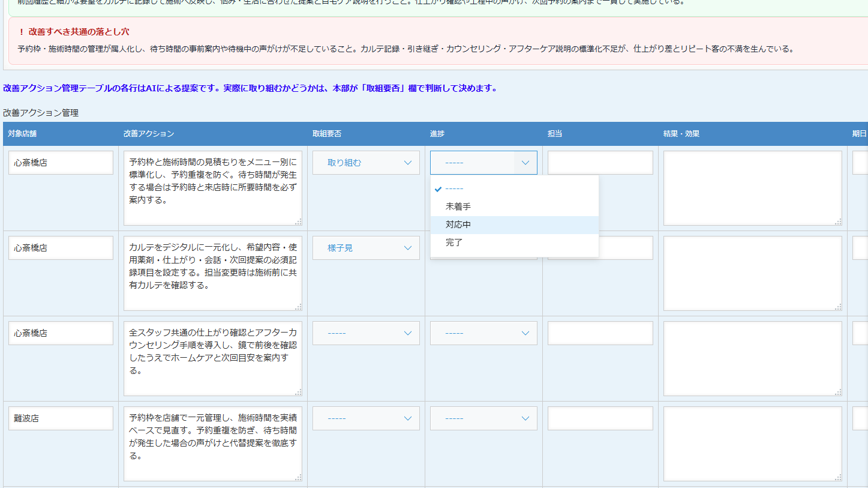Open 進捗 dropdown in the 難波店 row
Image resolution: width=868 pixels, height=488 pixels.
coord(483,418)
